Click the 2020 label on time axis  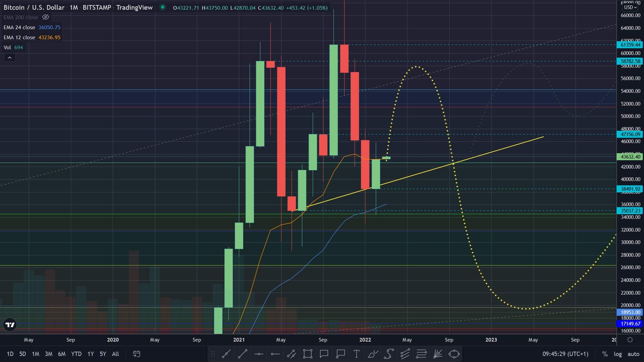(x=113, y=340)
